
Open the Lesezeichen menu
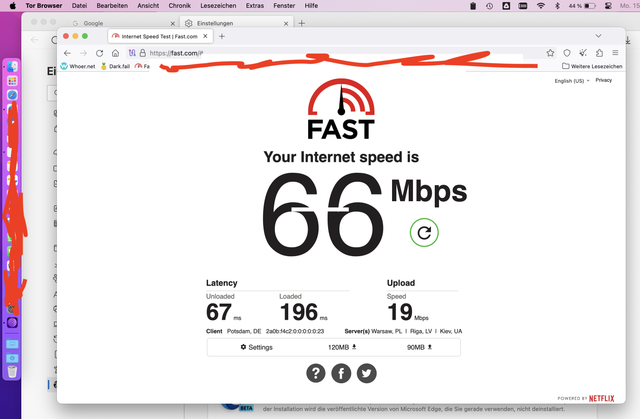218,6
